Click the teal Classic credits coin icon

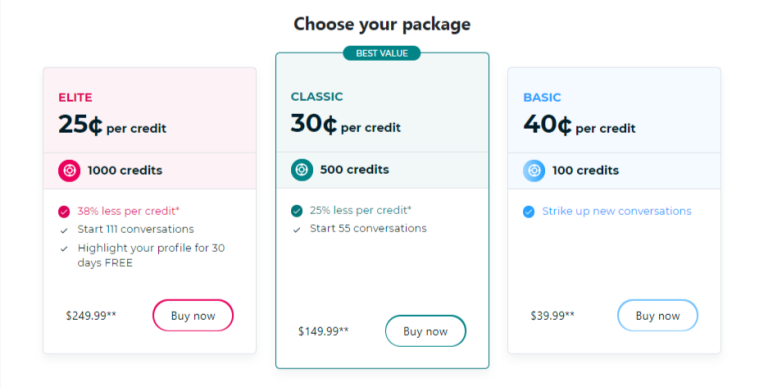tap(302, 170)
